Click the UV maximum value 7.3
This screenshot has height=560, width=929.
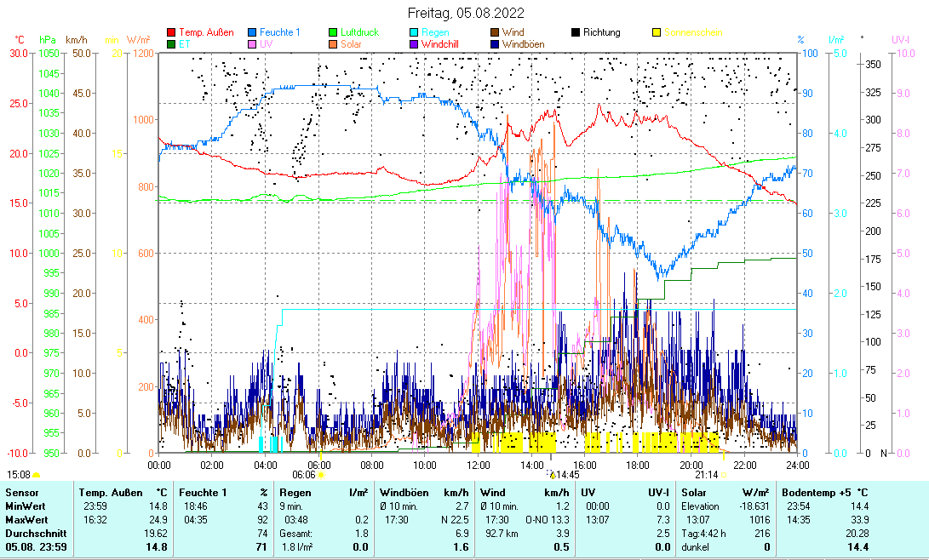pyautogui.click(x=663, y=520)
